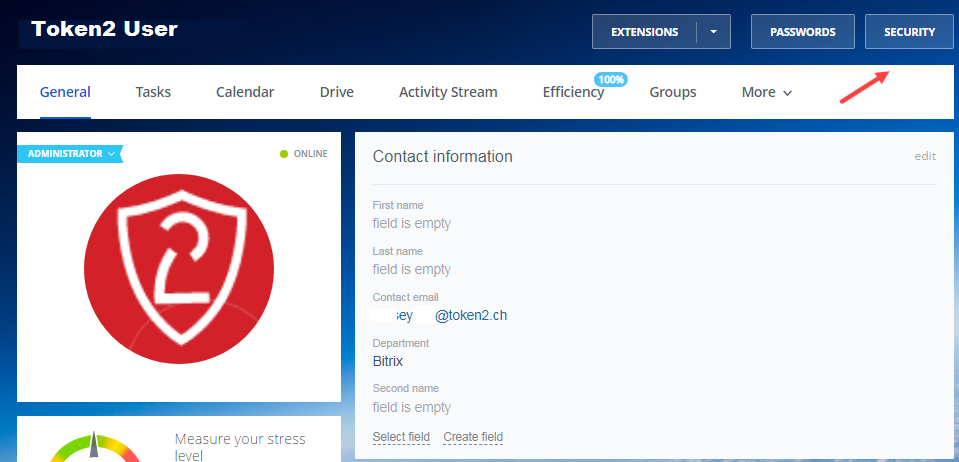Click edit in Contact information
This screenshot has width=959, height=462.
[925, 156]
